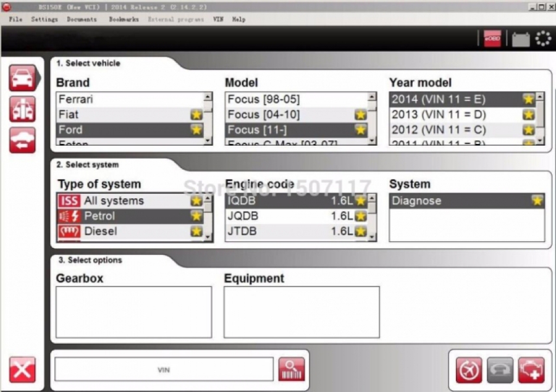Open the generic OBD sidebar icon with figures
The height and width of the screenshot is (392, 556).
tap(23, 109)
